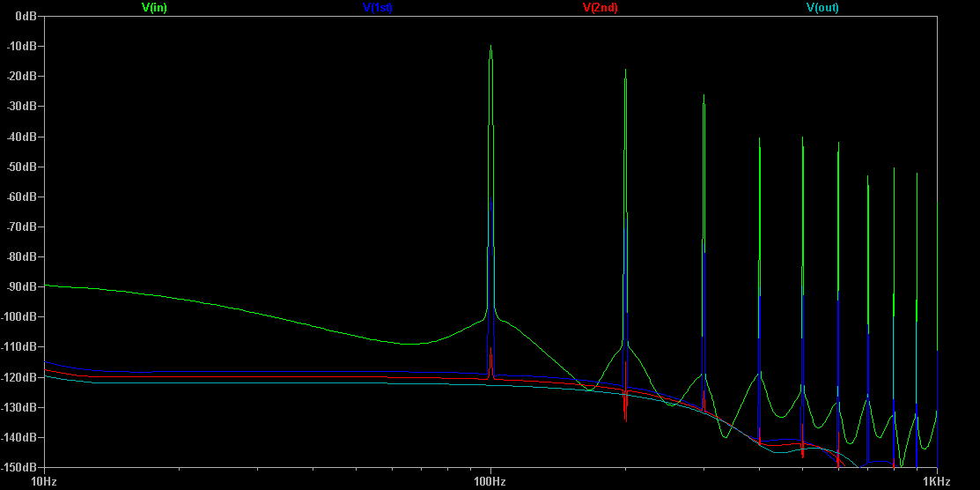Click the -90dB axis label

20,286
